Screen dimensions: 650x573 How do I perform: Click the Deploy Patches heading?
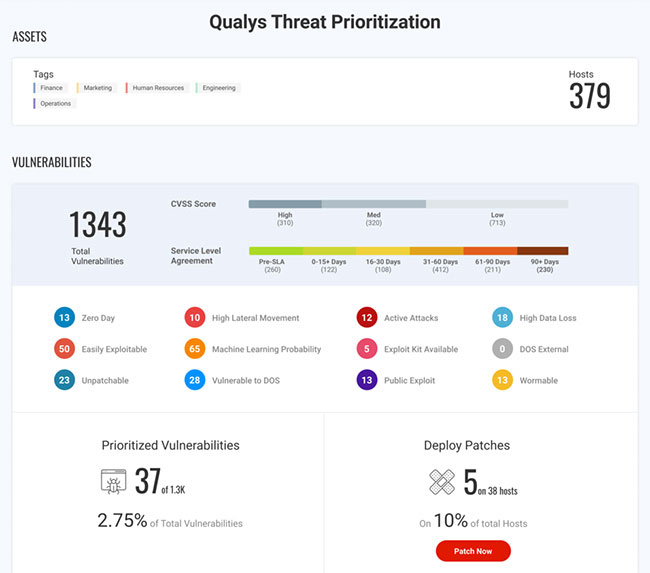467,445
